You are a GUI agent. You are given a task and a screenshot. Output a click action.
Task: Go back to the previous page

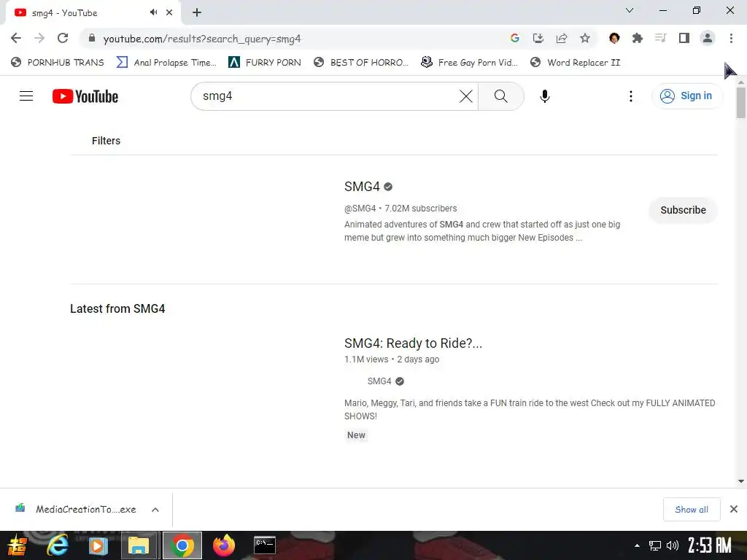click(x=16, y=38)
